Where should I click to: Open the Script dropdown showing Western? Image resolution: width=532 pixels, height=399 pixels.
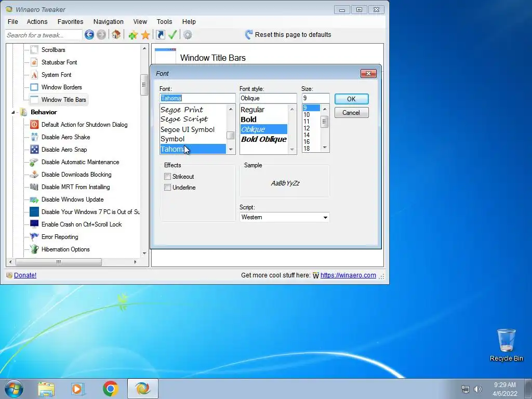(284, 217)
